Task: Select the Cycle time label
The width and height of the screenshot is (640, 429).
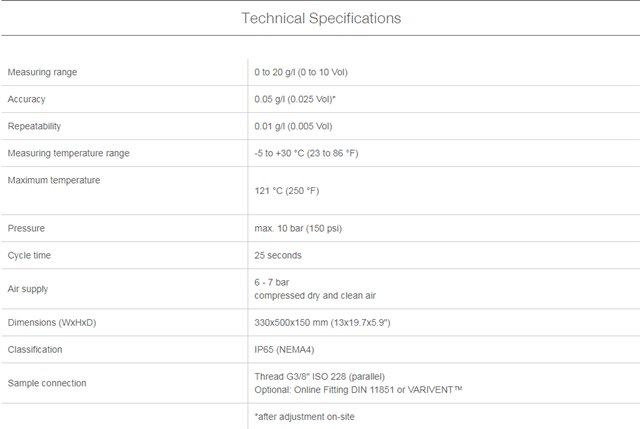Action: click(29, 255)
